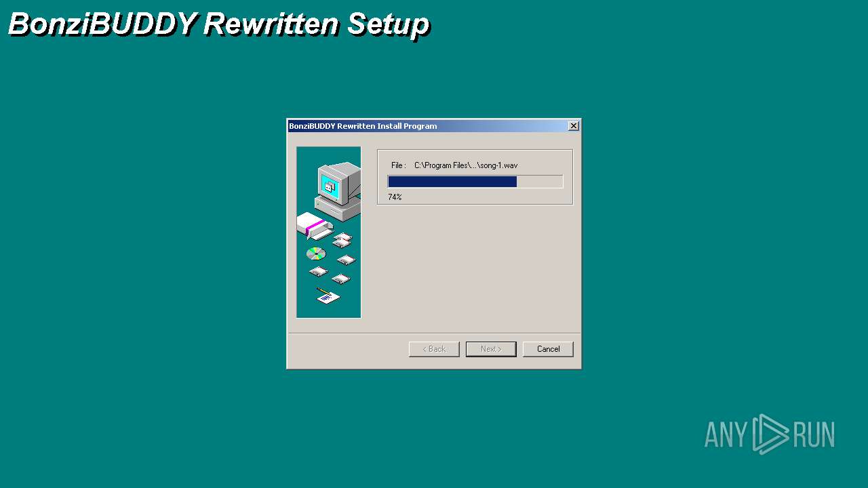Click the 74% progress text
This screenshot has width=868, height=488.
(395, 197)
